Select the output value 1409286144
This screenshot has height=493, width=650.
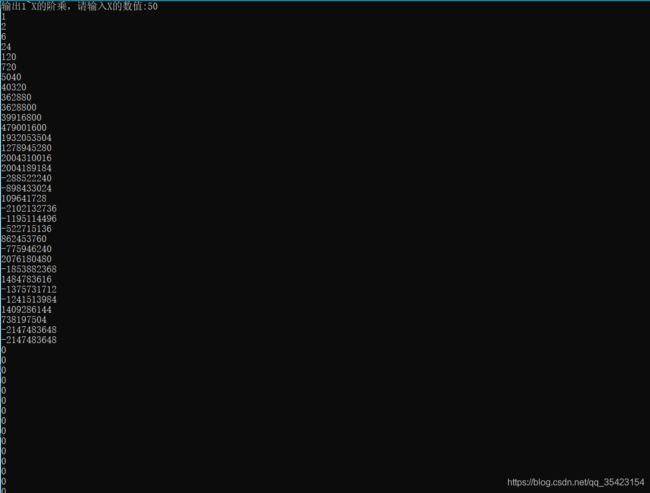tap(26, 310)
